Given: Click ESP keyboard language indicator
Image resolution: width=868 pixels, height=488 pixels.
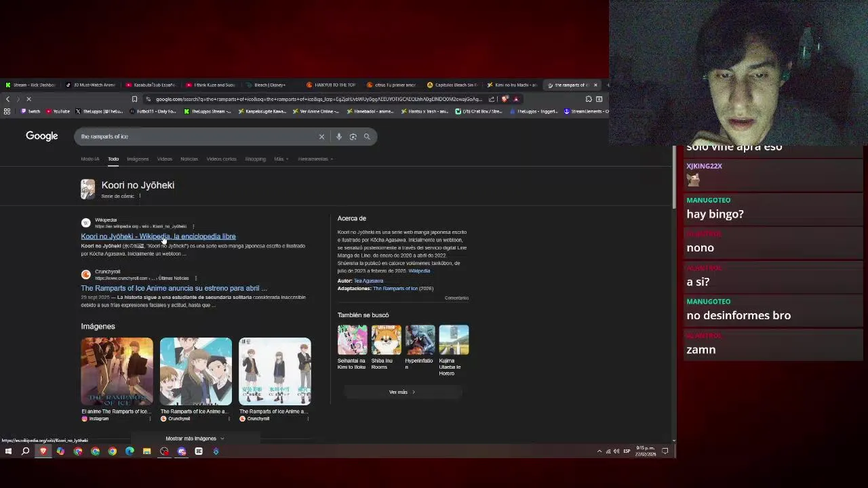Looking at the screenshot, I should (627, 451).
